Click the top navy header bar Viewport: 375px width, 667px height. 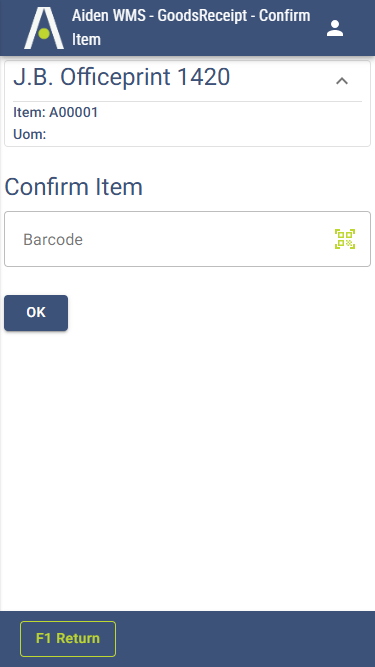(x=188, y=28)
